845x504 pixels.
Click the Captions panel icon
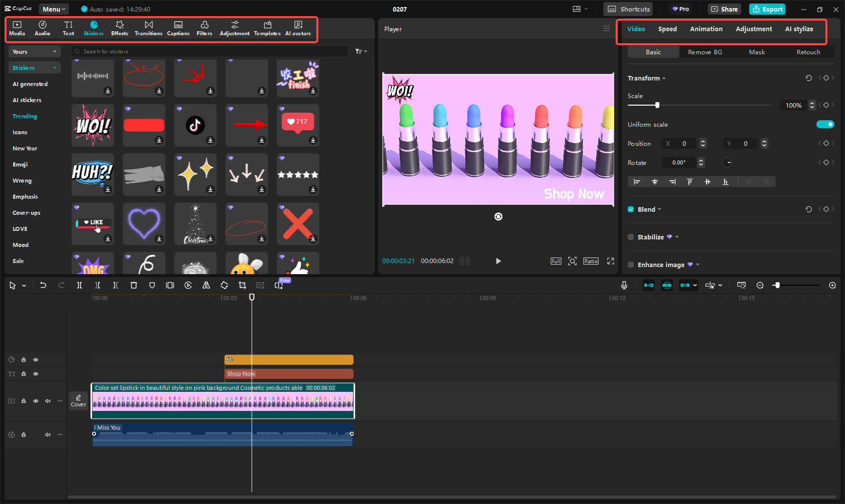[x=178, y=28]
